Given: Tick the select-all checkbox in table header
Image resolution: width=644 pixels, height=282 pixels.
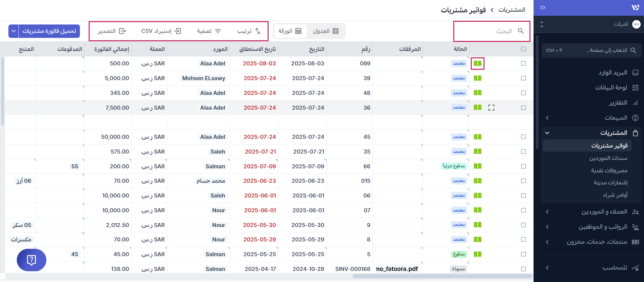Looking at the screenshot, I should pos(523,49).
